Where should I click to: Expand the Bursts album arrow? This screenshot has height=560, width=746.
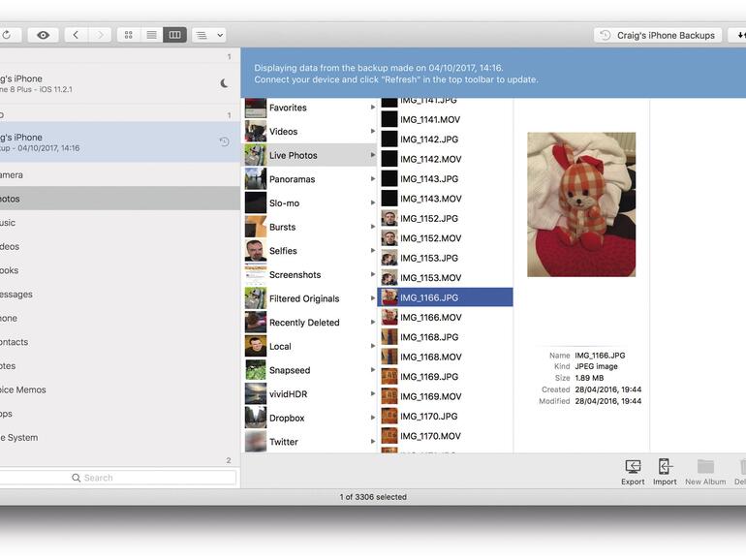tap(373, 227)
